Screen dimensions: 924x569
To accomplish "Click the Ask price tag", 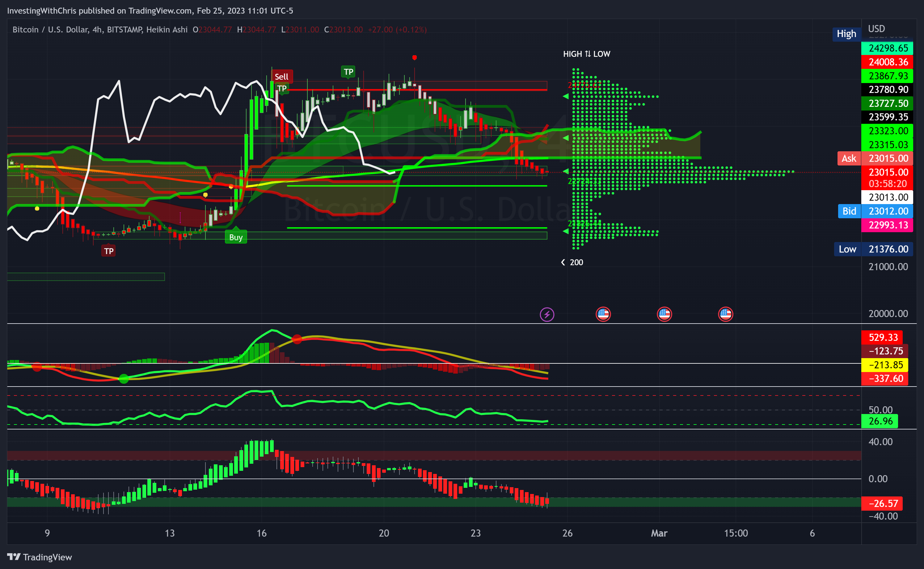I will [x=849, y=158].
